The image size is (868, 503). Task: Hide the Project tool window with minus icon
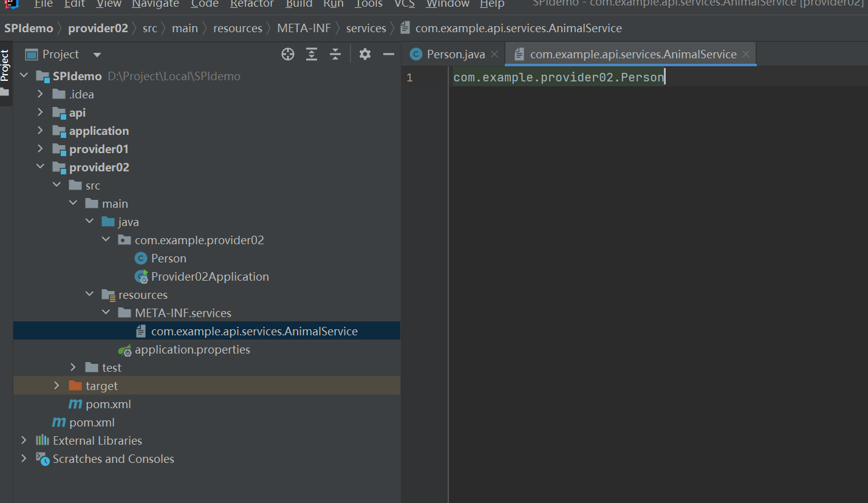[x=389, y=55]
